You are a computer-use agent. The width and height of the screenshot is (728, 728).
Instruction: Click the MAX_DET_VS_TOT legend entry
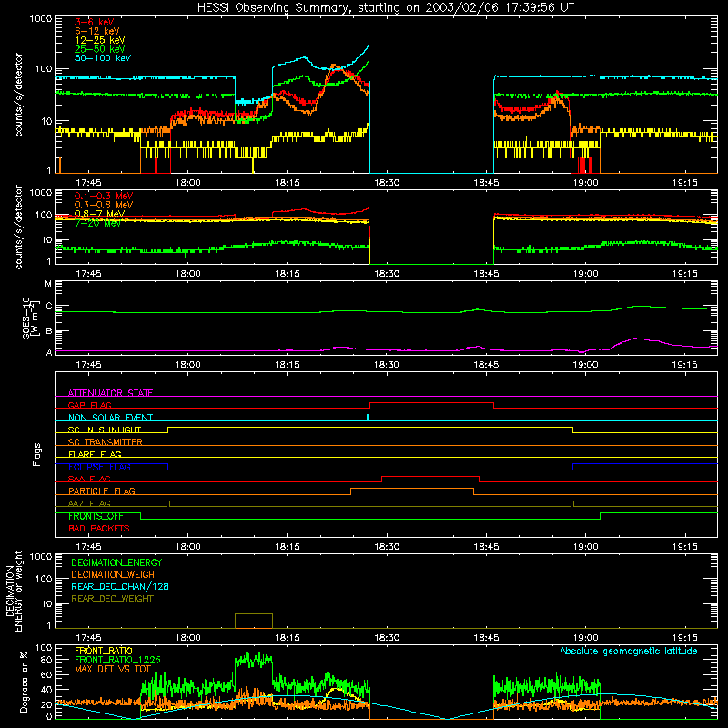113,669
